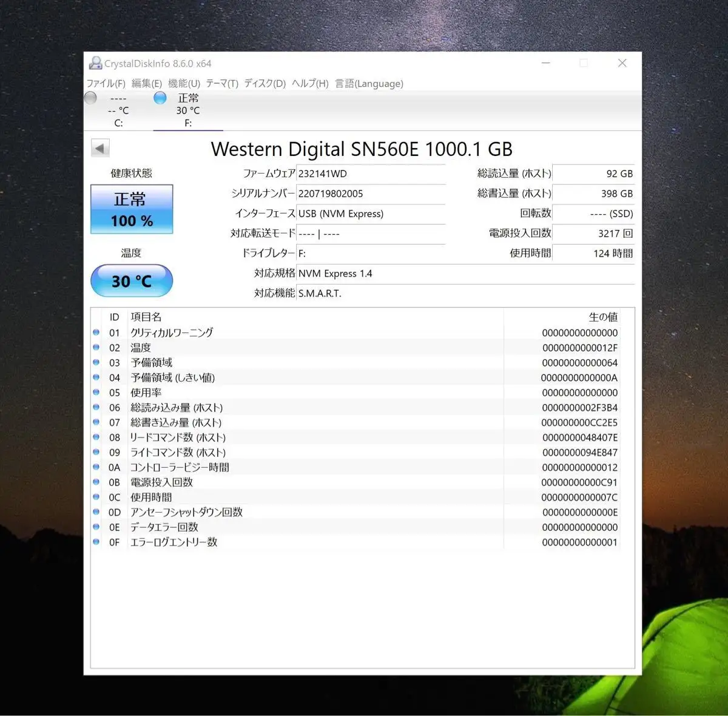
Task: Open the 言語(Language) menu
Action: click(x=369, y=84)
